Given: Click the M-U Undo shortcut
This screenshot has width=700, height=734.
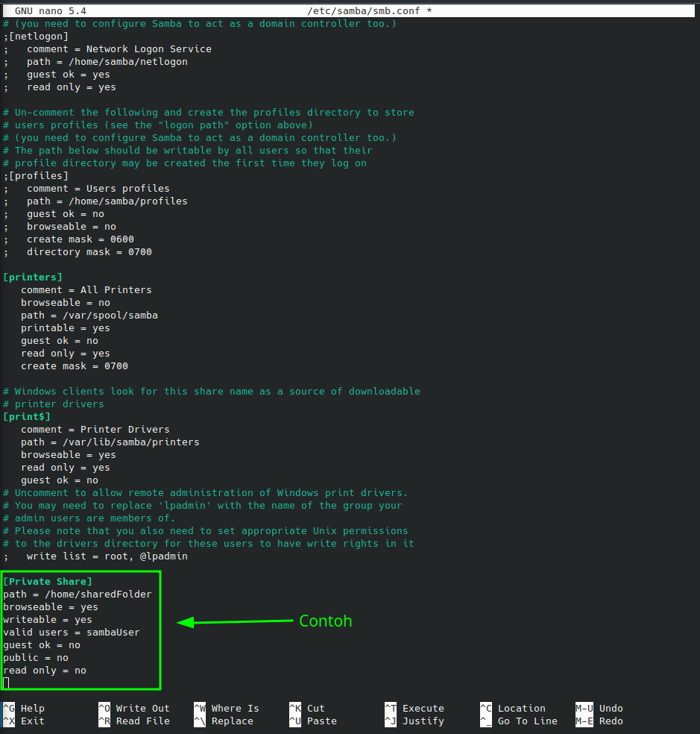Looking at the screenshot, I should pyautogui.click(x=599, y=708).
